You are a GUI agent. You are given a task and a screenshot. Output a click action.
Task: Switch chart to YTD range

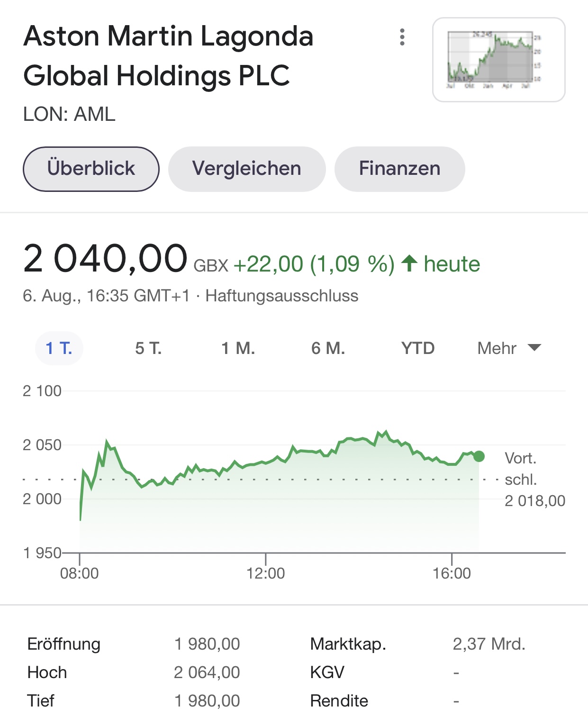pyautogui.click(x=417, y=348)
